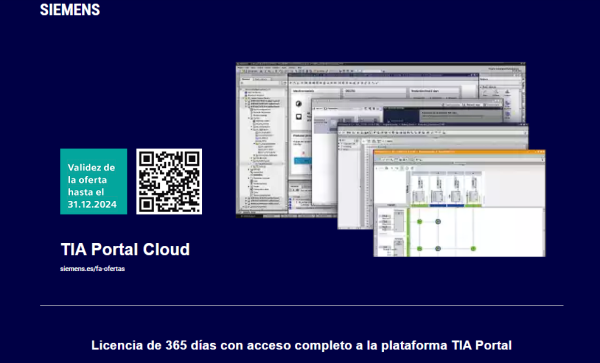Click the lower-right green node in the network diagram
Image resolution: width=600 pixels, height=363 pixels.
coord(473,249)
